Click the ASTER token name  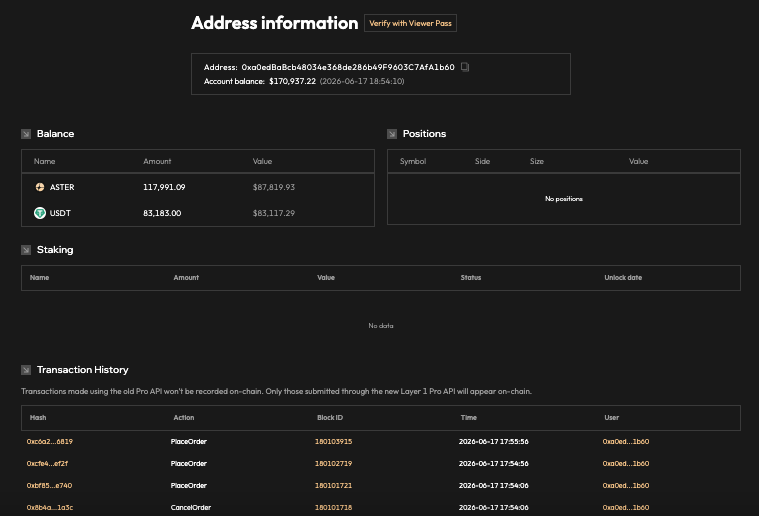point(62,187)
